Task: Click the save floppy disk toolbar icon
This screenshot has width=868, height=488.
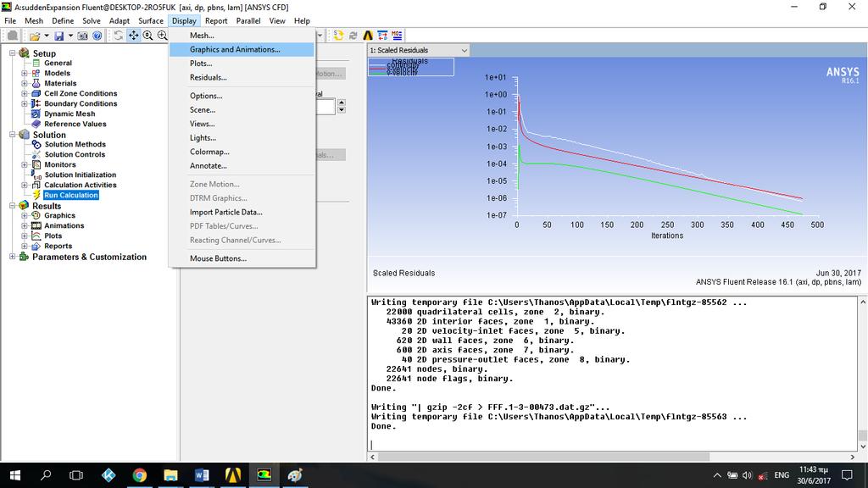Action: tap(58, 36)
